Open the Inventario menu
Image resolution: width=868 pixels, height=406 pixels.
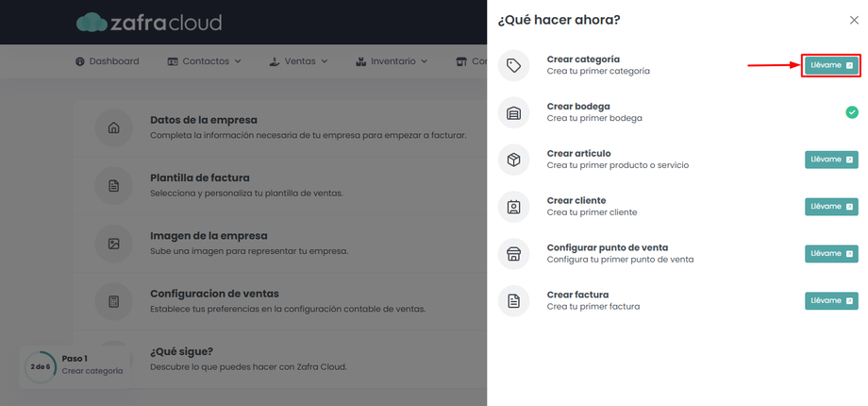point(392,61)
